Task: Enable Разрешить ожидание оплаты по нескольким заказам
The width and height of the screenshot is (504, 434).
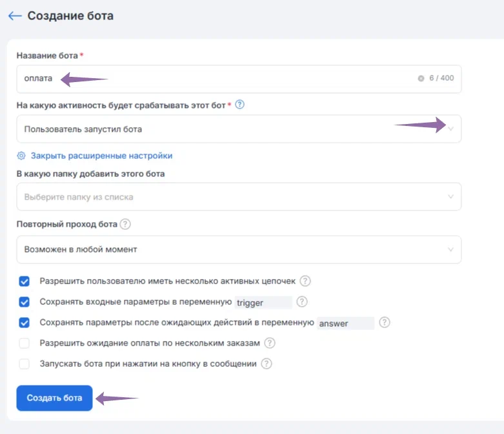Action: [24, 343]
